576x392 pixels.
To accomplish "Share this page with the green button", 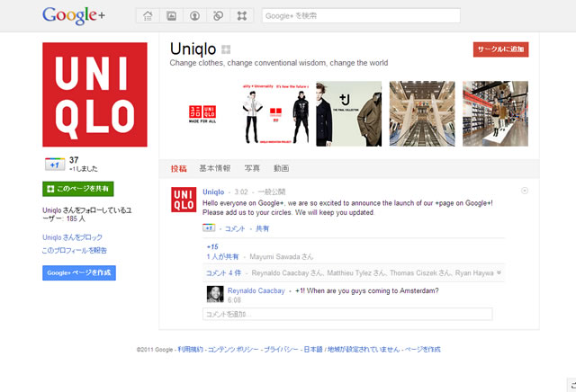I will point(78,189).
